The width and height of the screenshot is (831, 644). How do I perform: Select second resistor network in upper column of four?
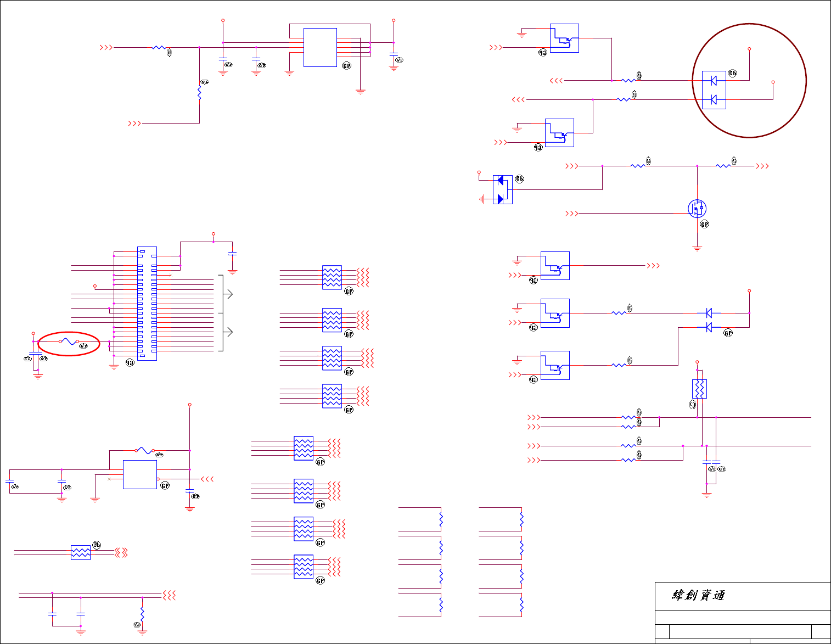point(332,320)
